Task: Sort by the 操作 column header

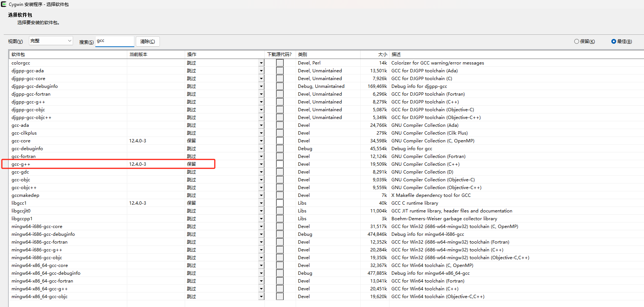Action: click(225, 55)
